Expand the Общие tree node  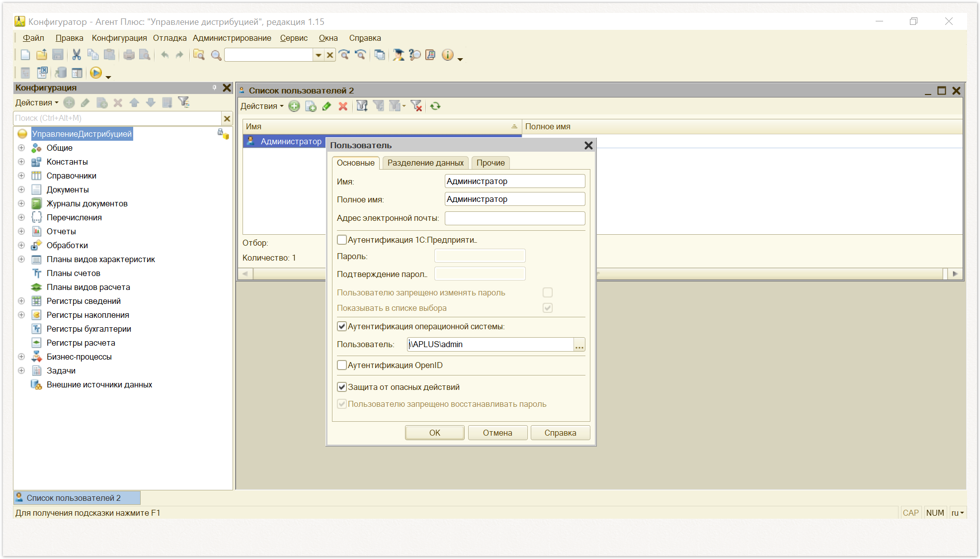pyautogui.click(x=21, y=148)
